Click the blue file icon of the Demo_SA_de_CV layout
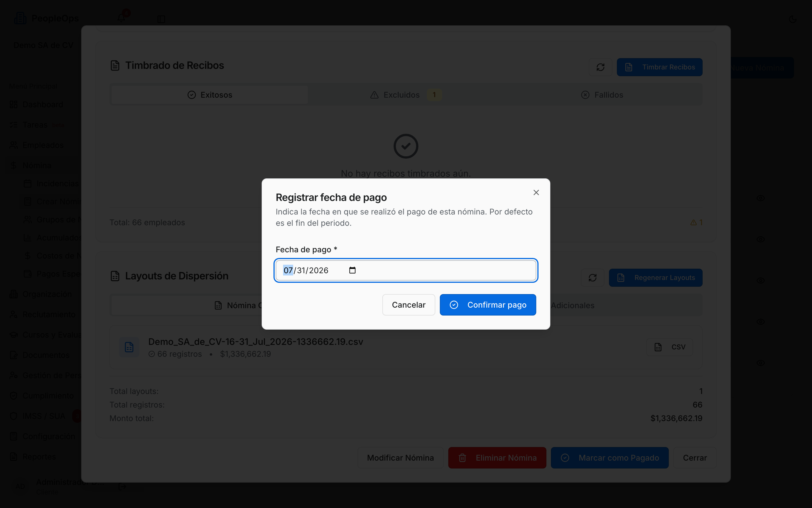Image resolution: width=812 pixels, height=508 pixels. point(129,347)
